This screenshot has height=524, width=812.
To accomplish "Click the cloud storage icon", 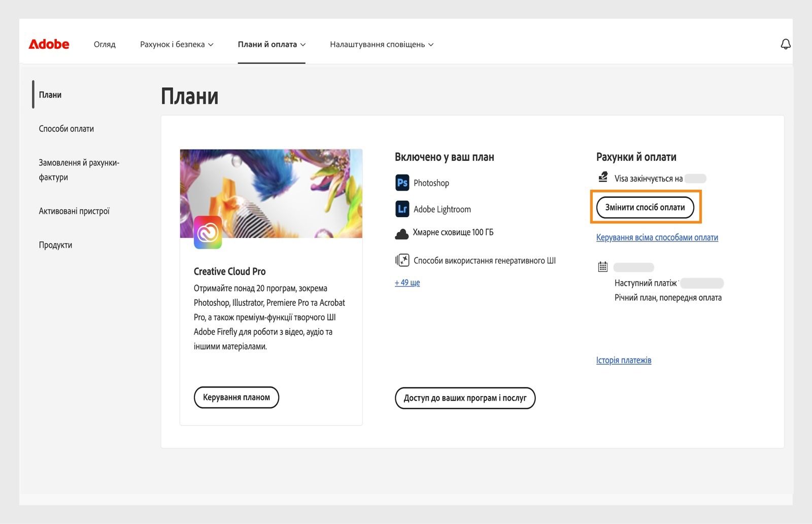I will (401, 233).
